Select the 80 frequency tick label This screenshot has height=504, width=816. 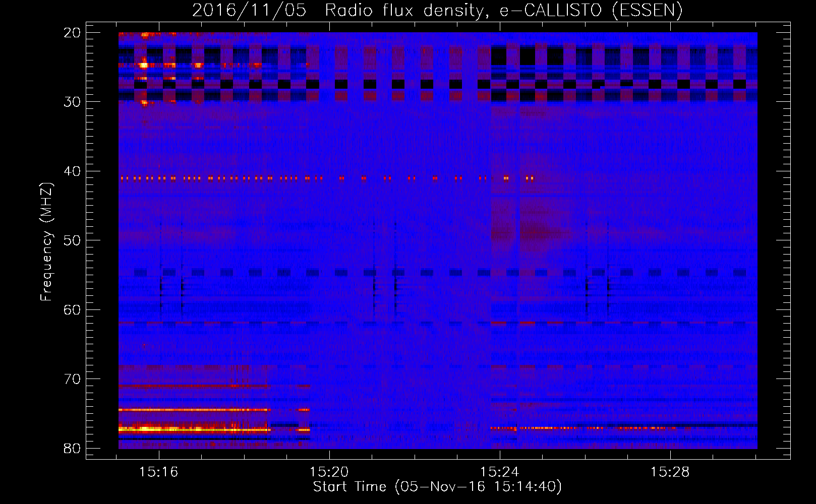click(73, 449)
